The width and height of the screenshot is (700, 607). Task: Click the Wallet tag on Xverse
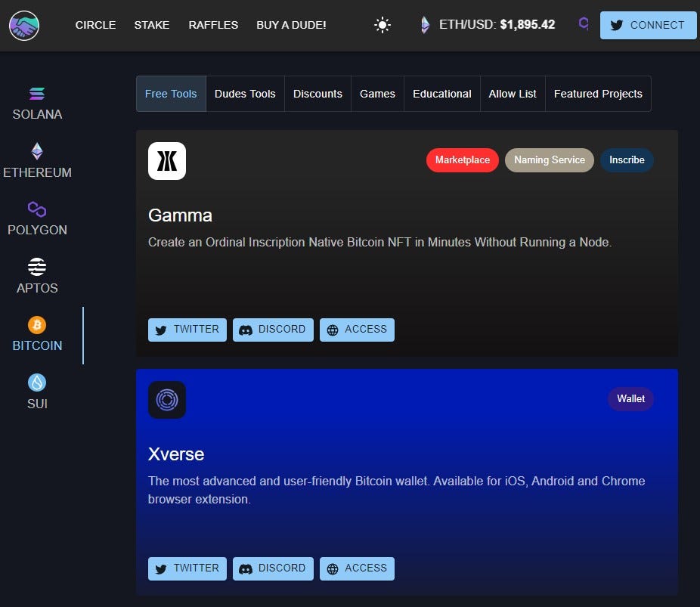click(630, 398)
